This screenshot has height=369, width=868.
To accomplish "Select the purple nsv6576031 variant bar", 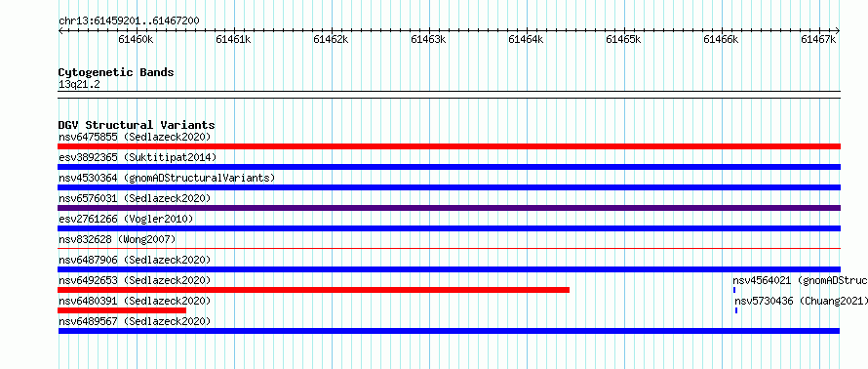I will (449, 208).
